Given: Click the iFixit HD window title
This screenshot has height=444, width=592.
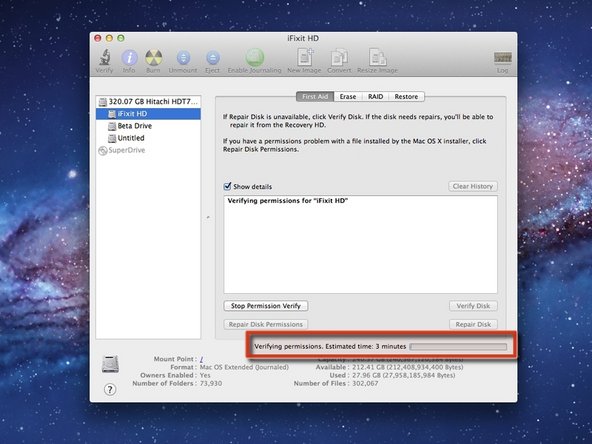Looking at the screenshot, I should click(303, 38).
